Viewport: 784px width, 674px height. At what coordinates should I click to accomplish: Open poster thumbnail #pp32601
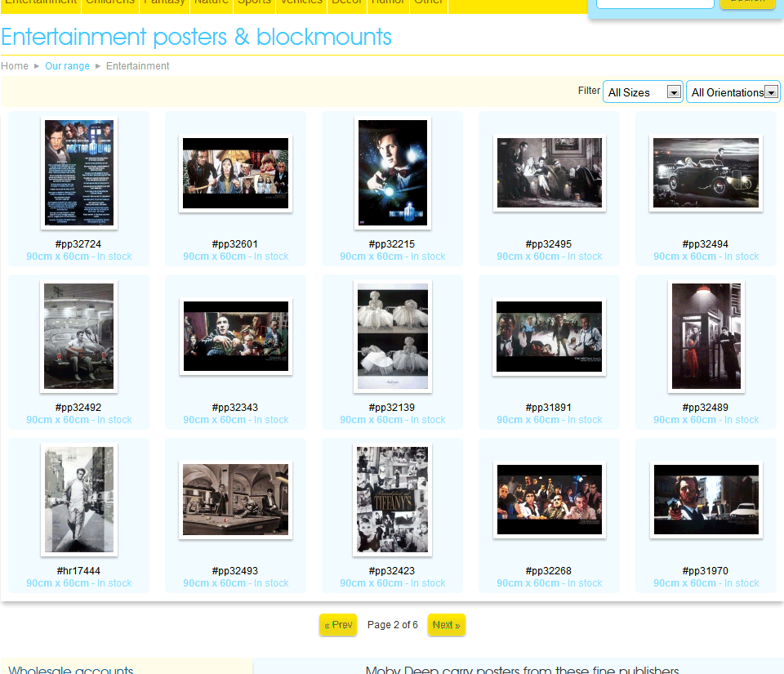point(235,173)
